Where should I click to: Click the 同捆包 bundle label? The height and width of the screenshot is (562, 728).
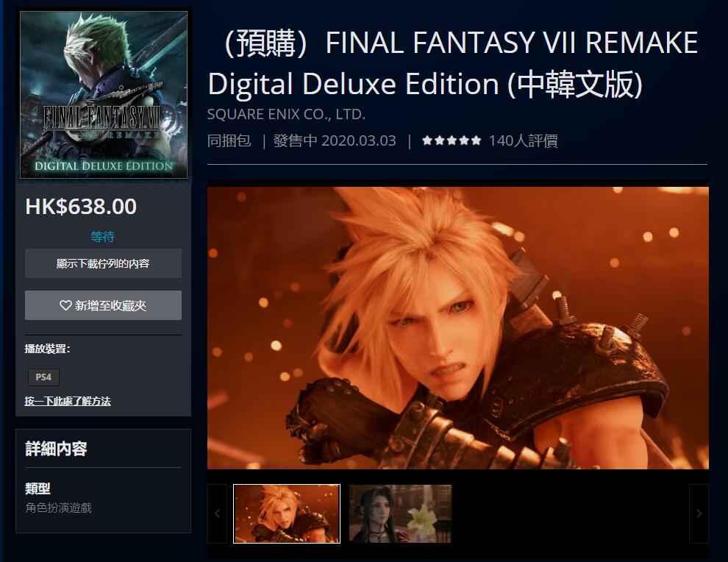[x=229, y=140]
